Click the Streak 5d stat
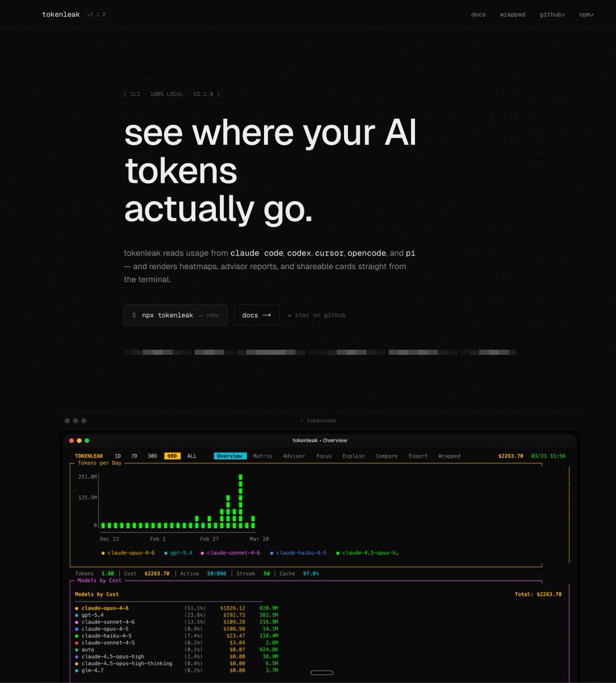 [x=253, y=574]
